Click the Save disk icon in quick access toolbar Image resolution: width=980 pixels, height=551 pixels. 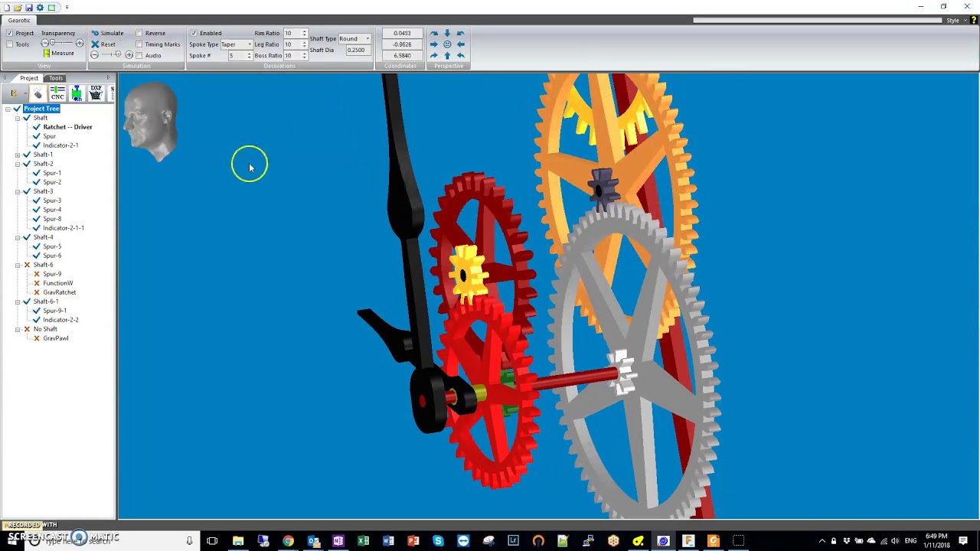(x=29, y=8)
